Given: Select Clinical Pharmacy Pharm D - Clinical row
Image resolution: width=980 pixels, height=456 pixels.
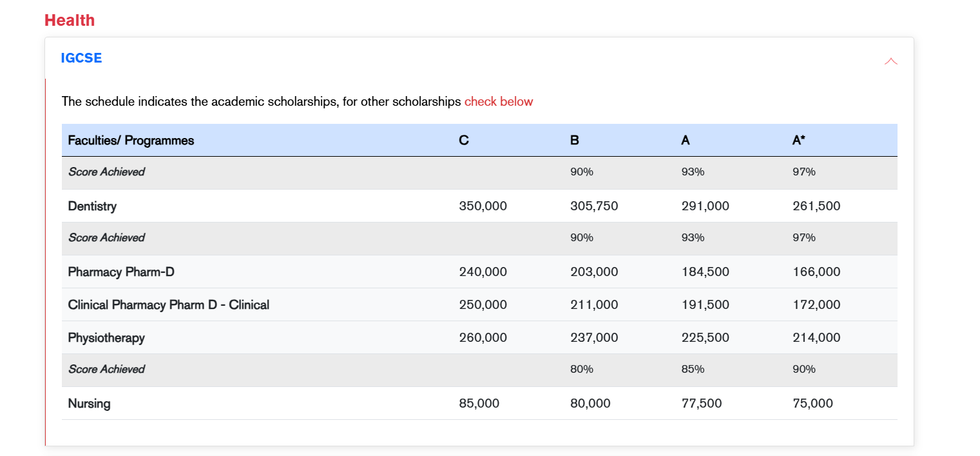Looking at the screenshot, I should click(x=168, y=305).
